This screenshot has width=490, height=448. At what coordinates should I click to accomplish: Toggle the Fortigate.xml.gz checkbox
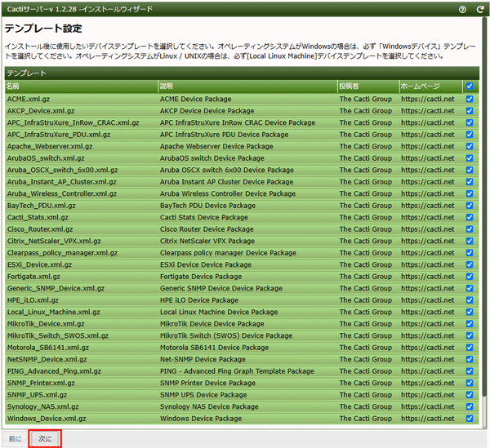pos(470,277)
